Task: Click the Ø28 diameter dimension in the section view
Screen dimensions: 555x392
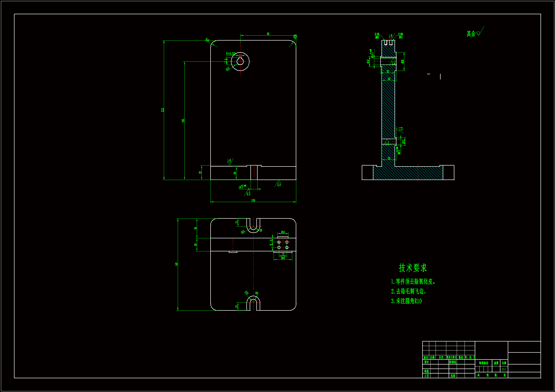Action: click(402, 62)
